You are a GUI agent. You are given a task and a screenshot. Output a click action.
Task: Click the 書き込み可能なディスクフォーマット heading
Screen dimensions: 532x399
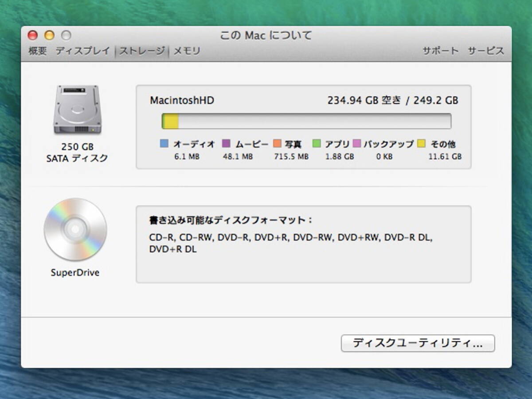pyautogui.click(x=231, y=220)
